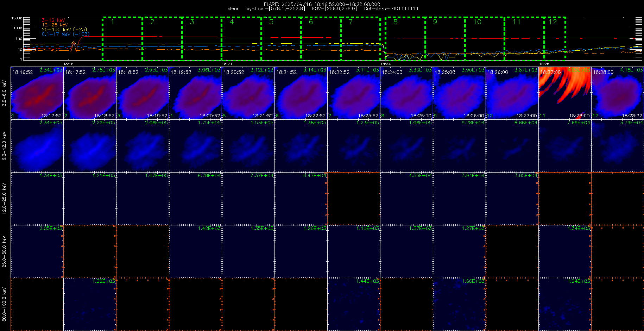Select interval 1 in the light curve
The image size is (644, 331).
coord(122,39)
